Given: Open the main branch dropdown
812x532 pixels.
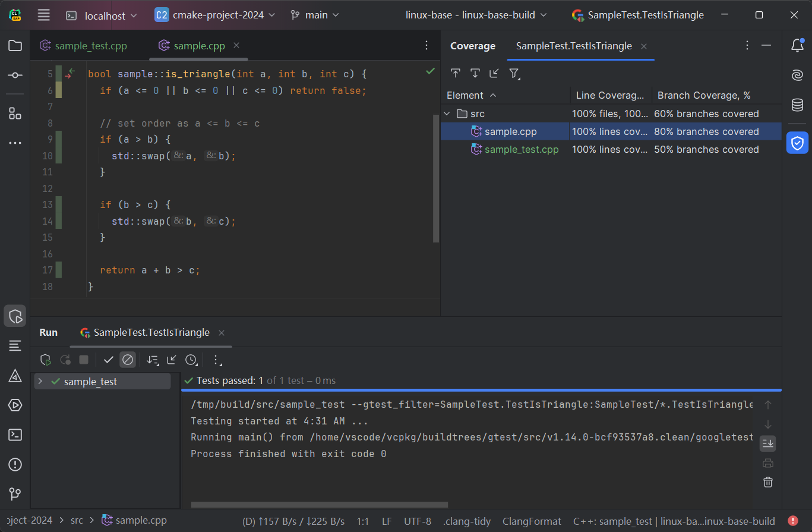Looking at the screenshot, I should 315,15.
